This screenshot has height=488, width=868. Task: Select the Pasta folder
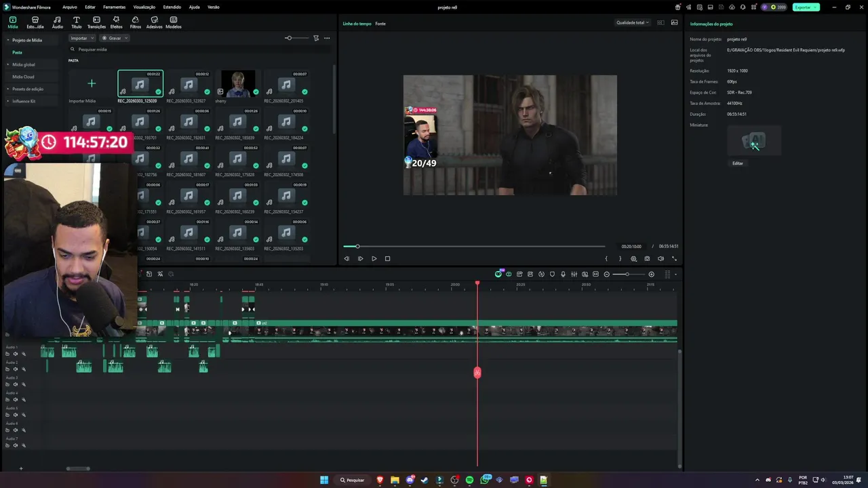point(17,52)
